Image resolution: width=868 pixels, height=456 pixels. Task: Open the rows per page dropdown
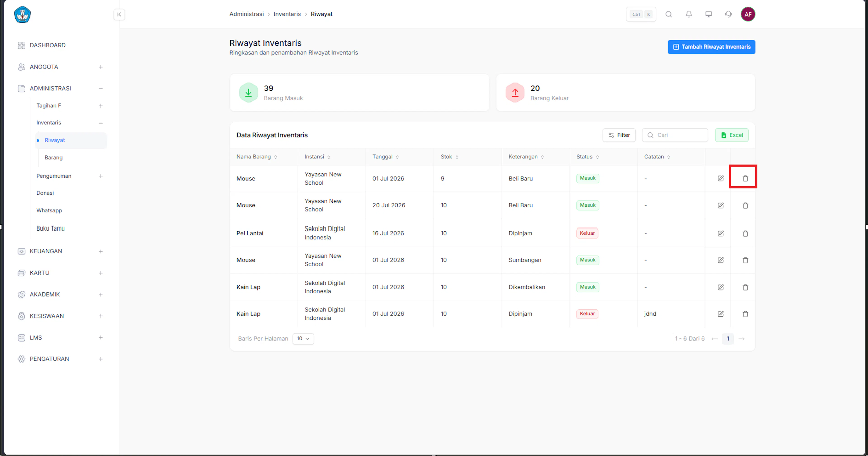tap(303, 339)
